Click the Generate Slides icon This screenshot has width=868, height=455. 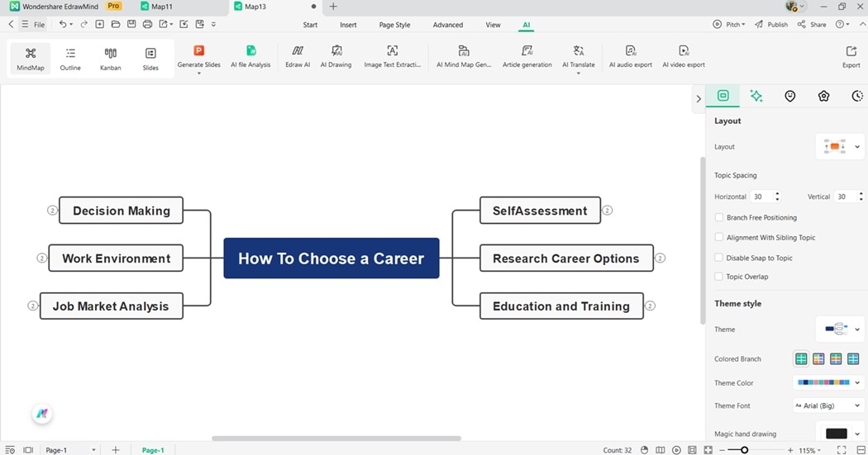(198, 51)
